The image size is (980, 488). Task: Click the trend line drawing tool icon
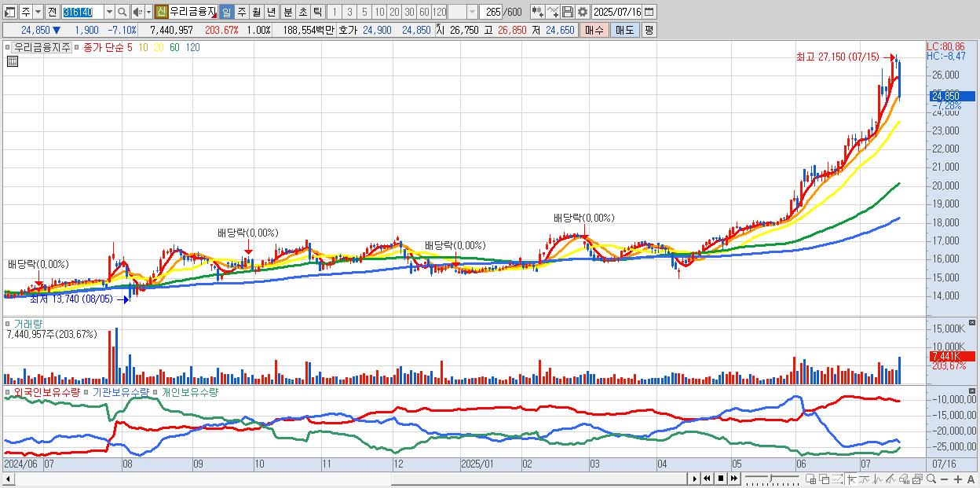(865, 479)
